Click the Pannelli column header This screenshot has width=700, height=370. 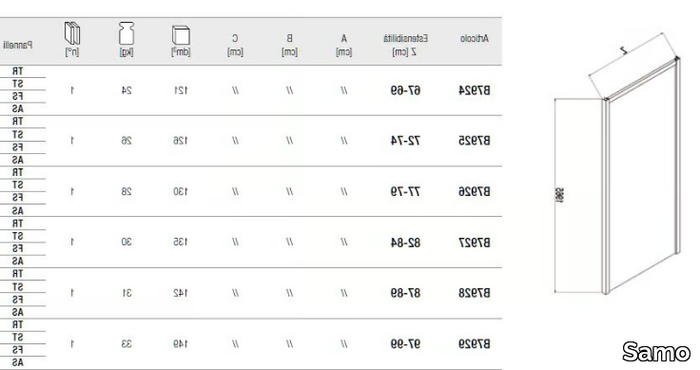[18, 45]
